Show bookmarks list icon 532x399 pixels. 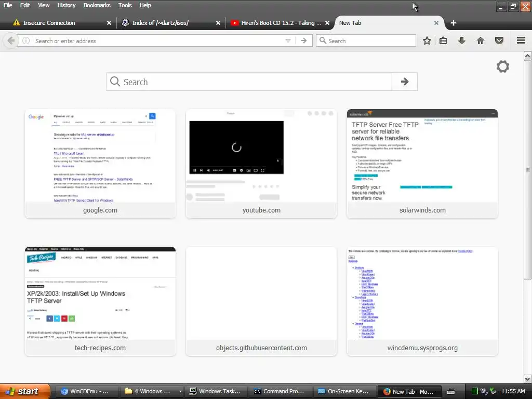pyautogui.click(x=443, y=41)
